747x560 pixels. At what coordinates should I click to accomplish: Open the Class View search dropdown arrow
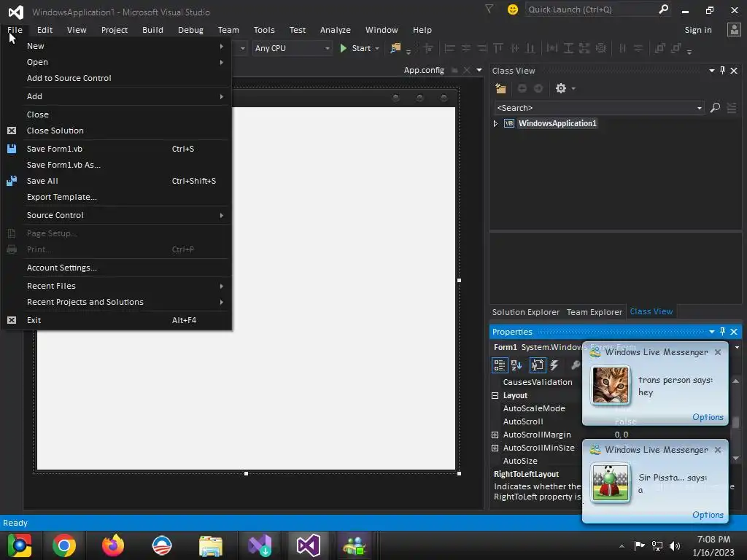pyautogui.click(x=700, y=108)
